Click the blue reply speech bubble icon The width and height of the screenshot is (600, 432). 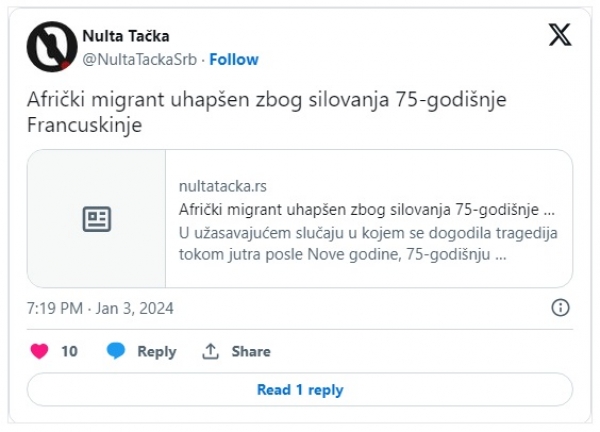116,351
